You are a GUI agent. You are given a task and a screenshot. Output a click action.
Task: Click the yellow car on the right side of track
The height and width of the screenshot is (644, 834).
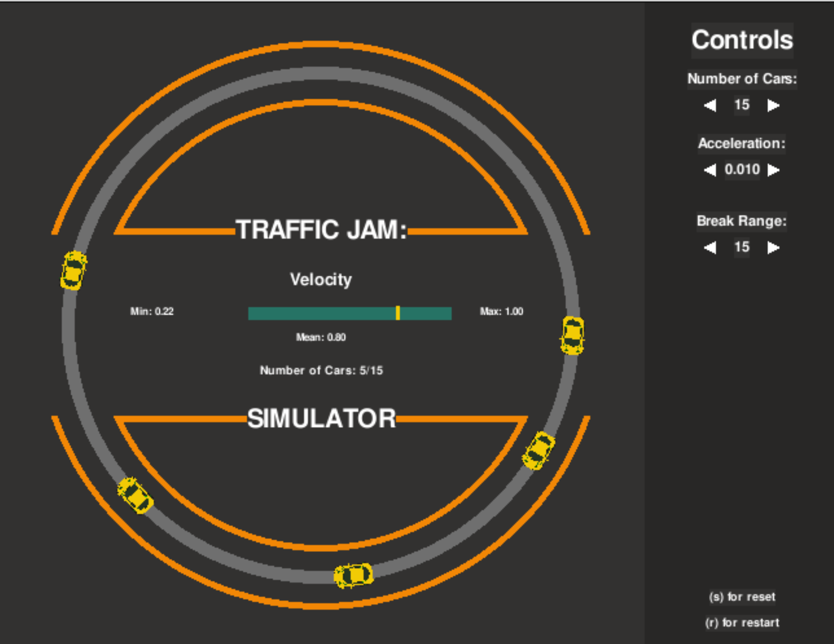point(572,335)
